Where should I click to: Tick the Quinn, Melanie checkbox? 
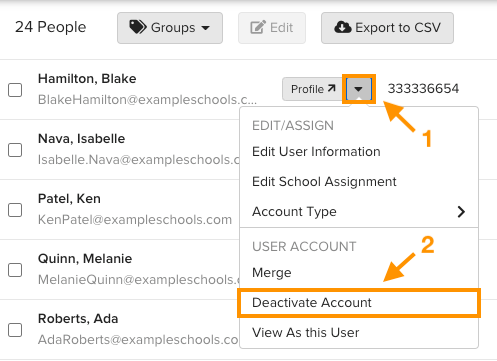(15, 270)
